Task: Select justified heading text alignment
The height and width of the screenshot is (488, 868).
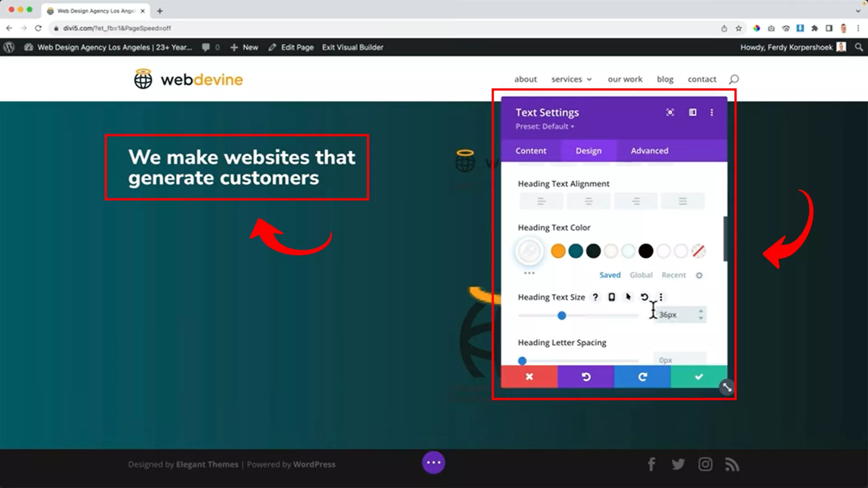Action: click(683, 201)
